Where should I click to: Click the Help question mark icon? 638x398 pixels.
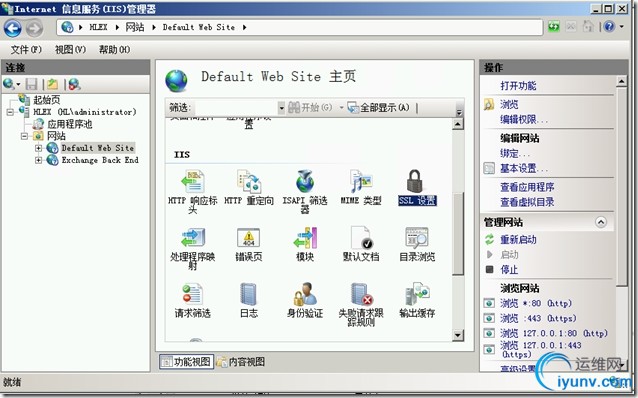[x=609, y=27]
